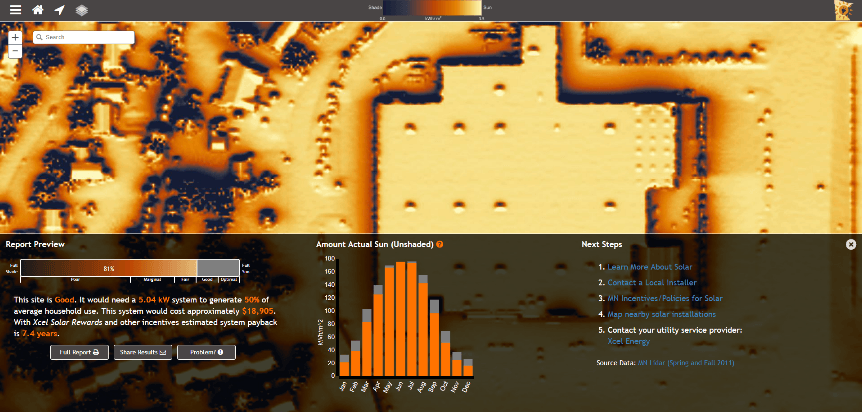Select the '7.4 years' payback text

[40, 333]
